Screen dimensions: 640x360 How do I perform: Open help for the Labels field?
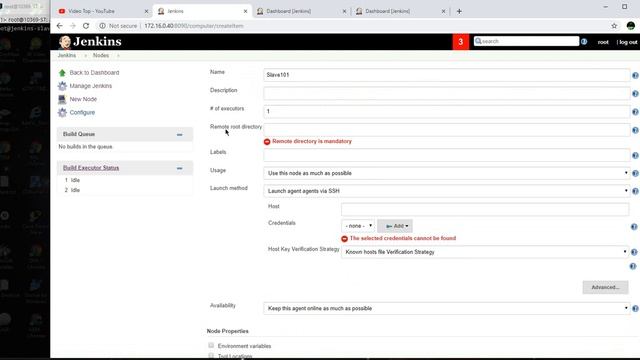635,156
